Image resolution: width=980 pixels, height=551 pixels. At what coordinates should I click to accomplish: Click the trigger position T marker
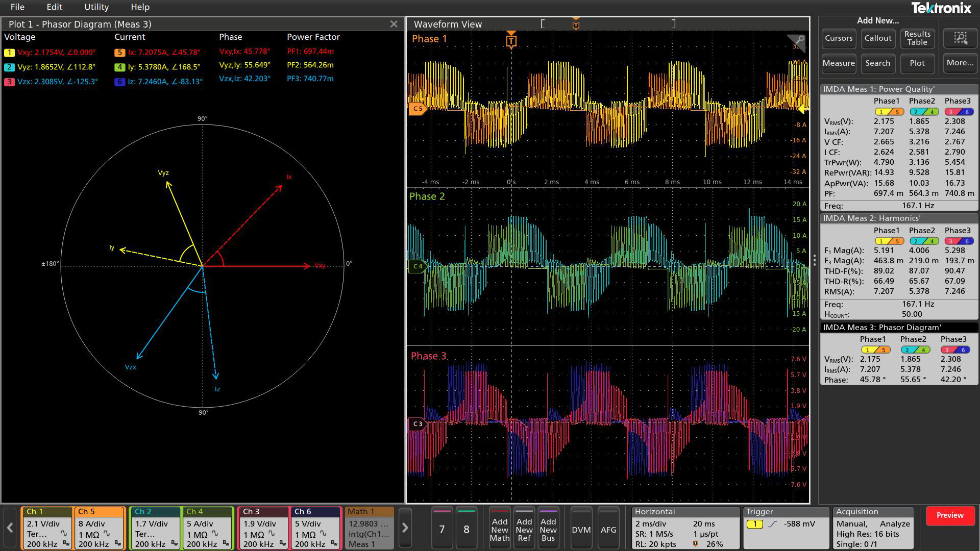click(x=511, y=41)
